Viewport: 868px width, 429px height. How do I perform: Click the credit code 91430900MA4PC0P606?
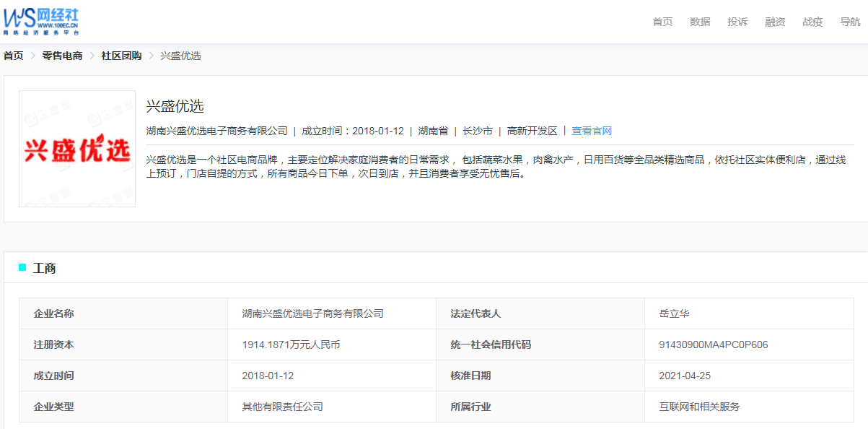714,344
